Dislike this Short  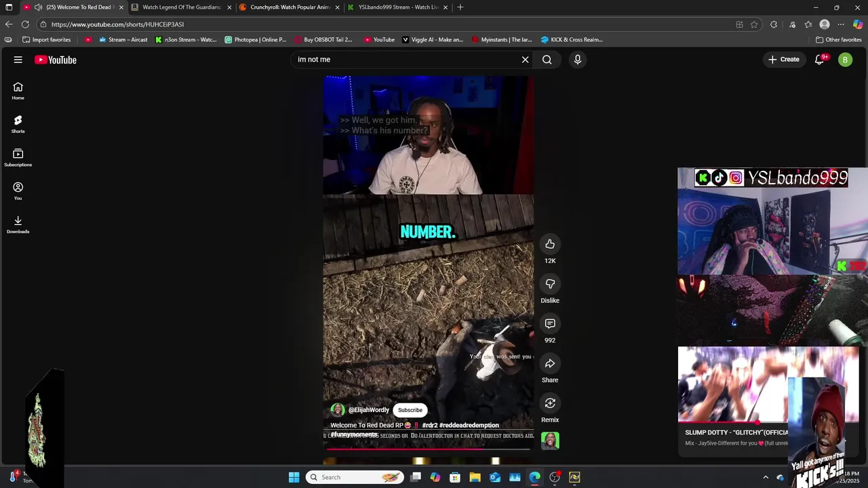click(550, 283)
